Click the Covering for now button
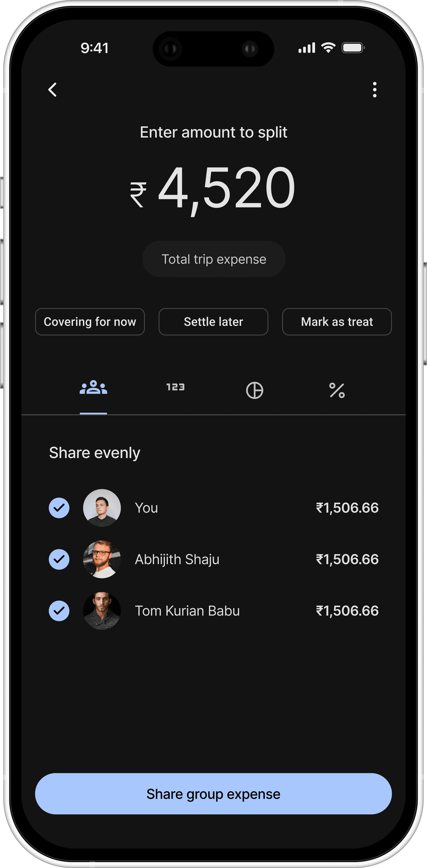 (90, 322)
